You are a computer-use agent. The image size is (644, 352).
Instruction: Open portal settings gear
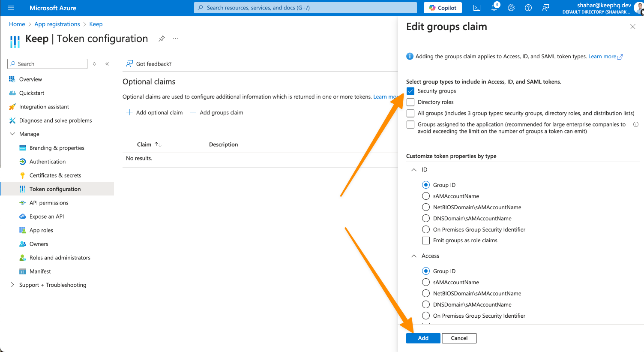(511, 8)
